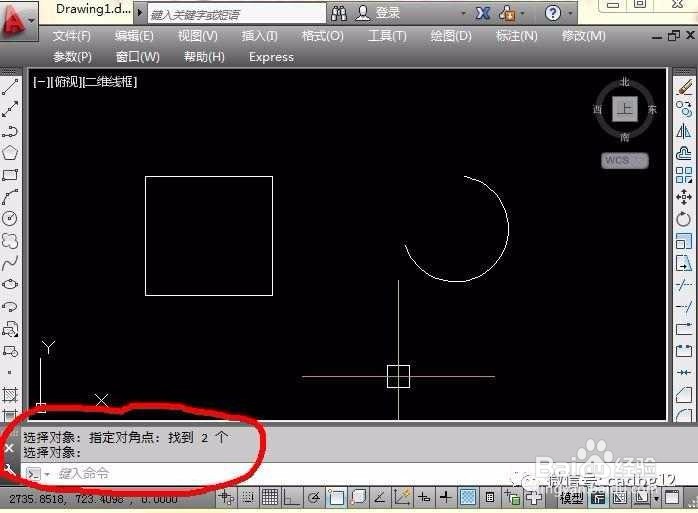
Task: Toggle Dynamic Input in status bar
Action: click(x=424, y=497)
